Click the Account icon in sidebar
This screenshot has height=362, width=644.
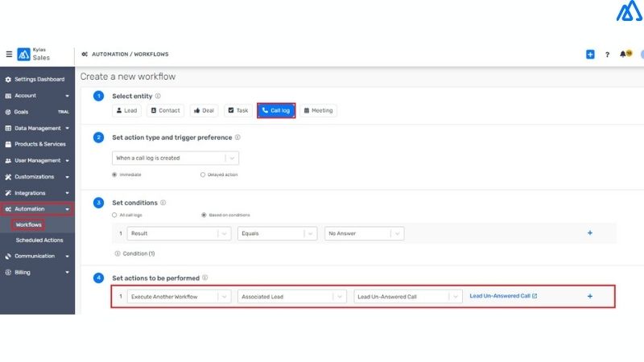(x=8, y=96)
